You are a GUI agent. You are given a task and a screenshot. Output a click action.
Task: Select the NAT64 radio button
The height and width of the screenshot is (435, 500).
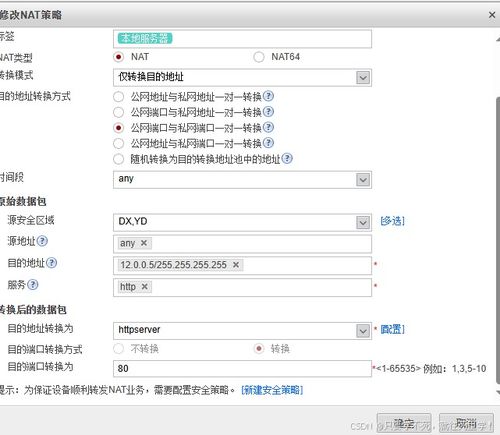(259, 57)
